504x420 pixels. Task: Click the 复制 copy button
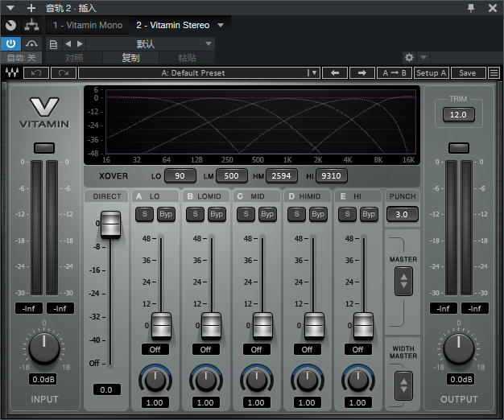point(130,58)
